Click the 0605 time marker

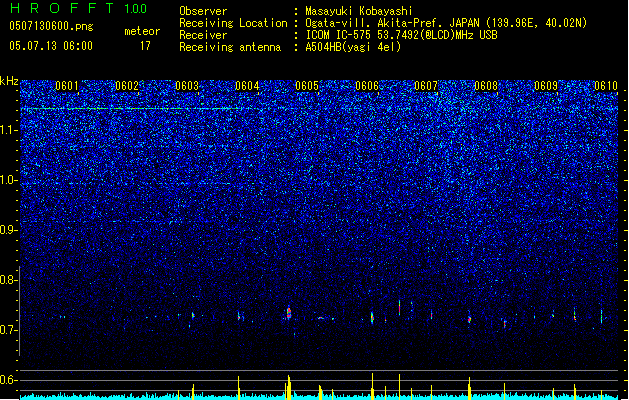(x=307, y=86)
